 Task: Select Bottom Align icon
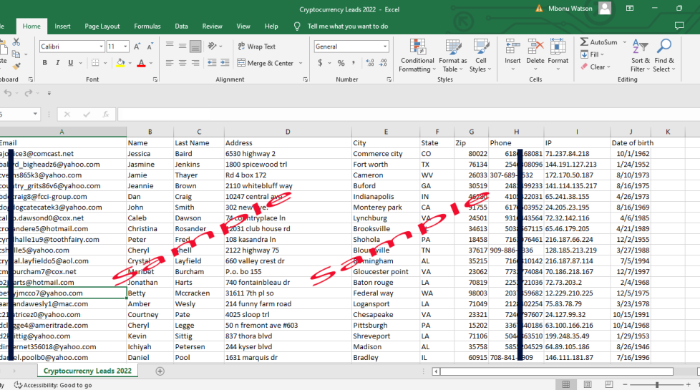(196, 46)
